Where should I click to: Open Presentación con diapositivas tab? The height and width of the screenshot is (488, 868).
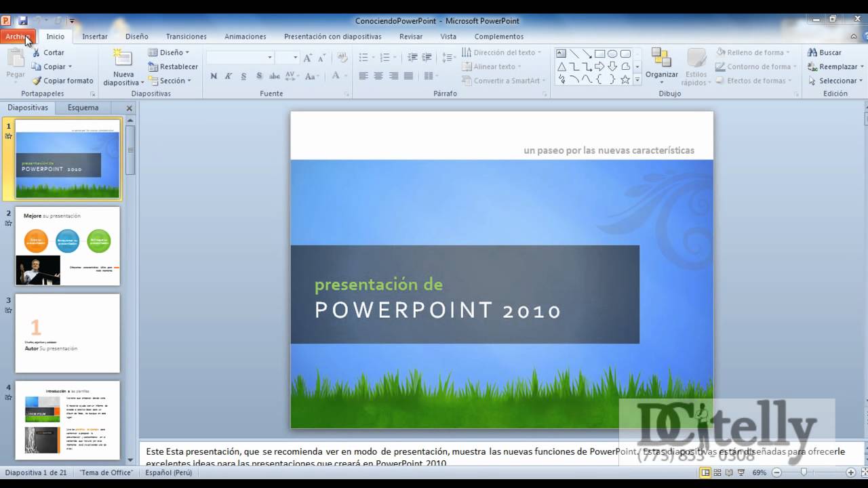tap(332, 37)
